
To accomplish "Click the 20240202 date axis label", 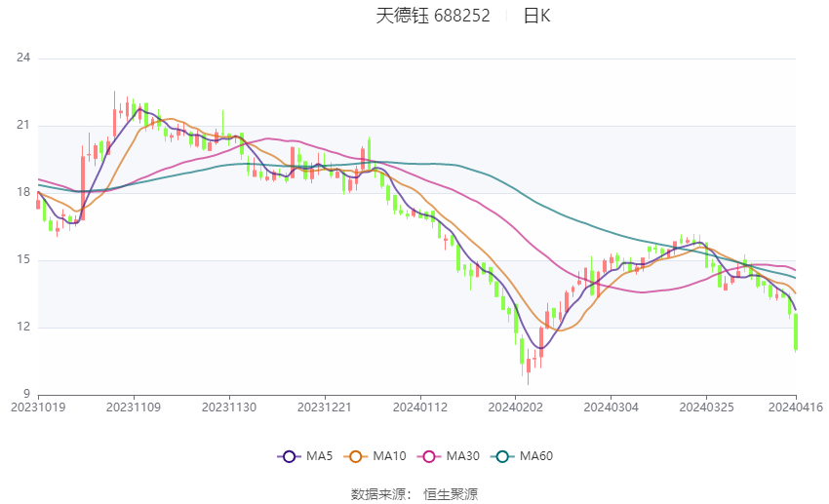I will coord(516,407).
